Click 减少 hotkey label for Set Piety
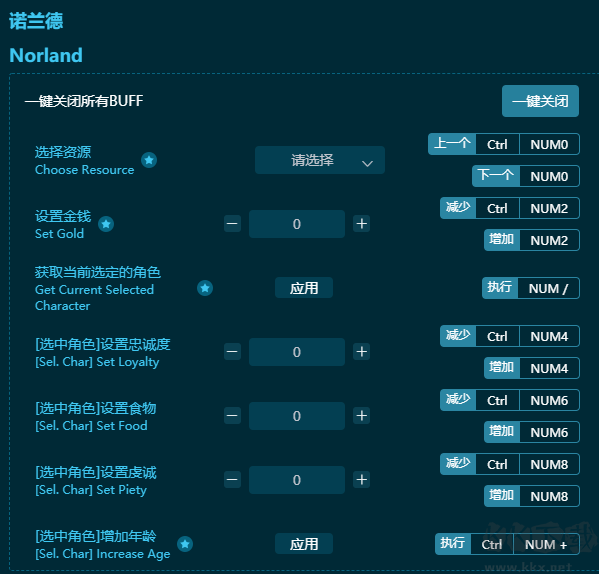The width and height of the screenshot is (599, 574). tap(458, 464)
